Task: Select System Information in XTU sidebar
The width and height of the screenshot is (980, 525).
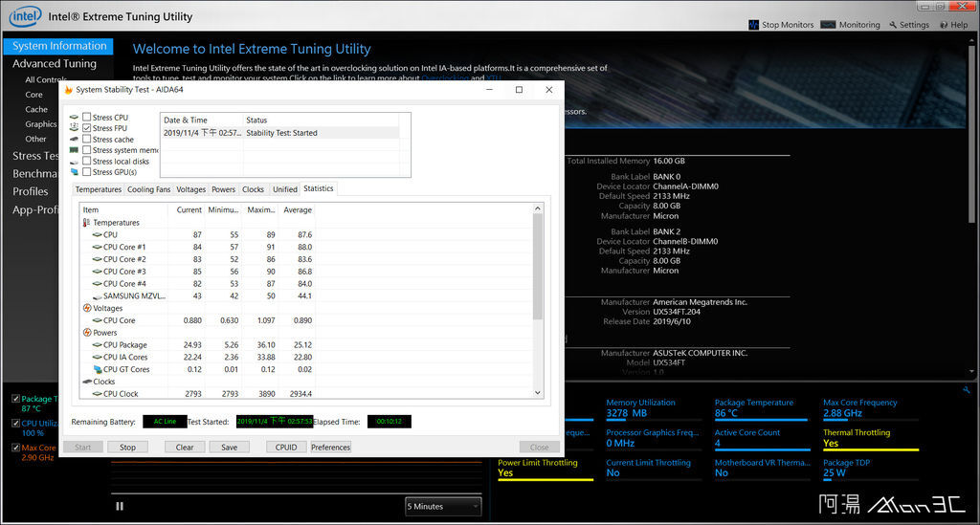Action: 58,46
